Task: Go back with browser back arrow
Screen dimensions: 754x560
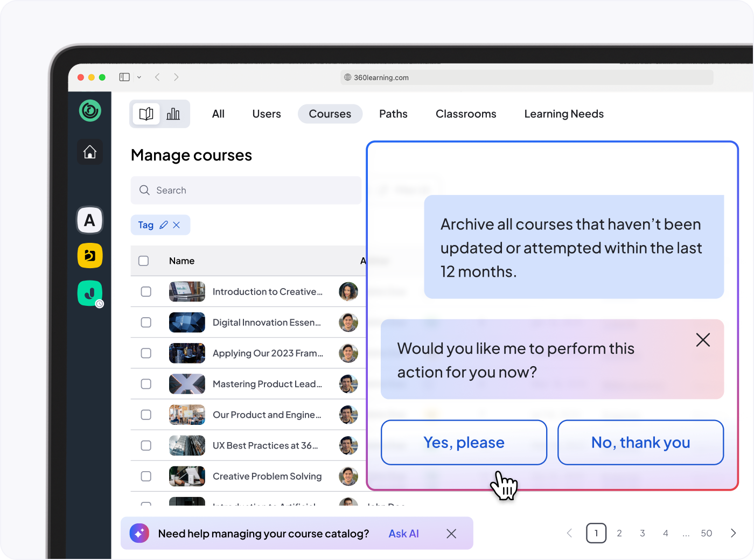Action: coord(157,77)
